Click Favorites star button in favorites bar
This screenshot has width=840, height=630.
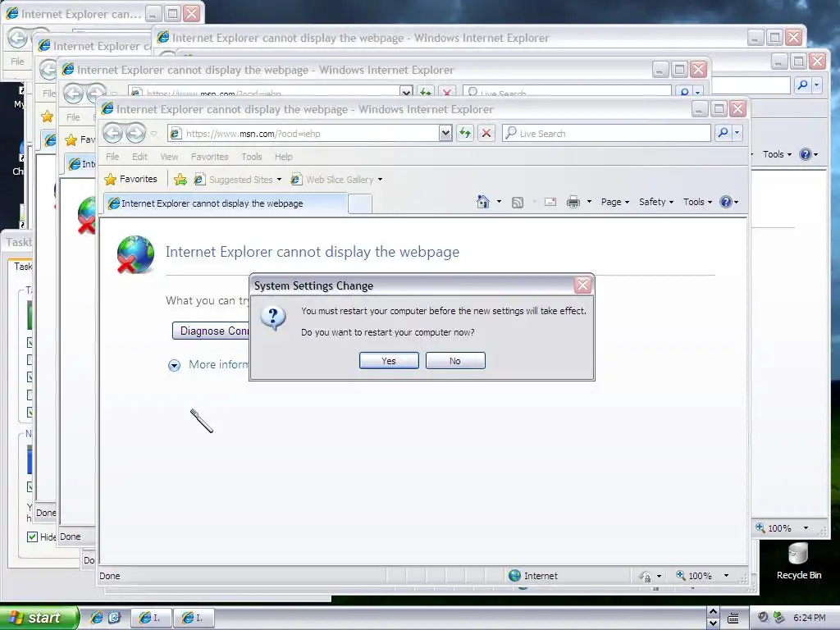[130, 179]
